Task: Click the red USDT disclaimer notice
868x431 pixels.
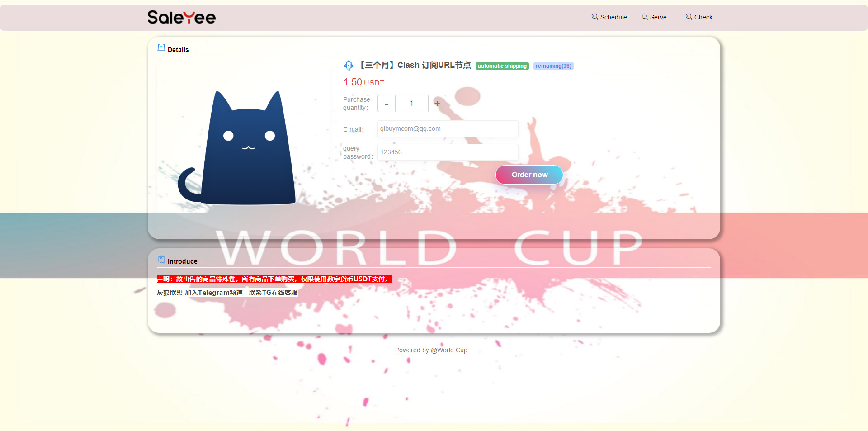Action: tap(274, 279)
